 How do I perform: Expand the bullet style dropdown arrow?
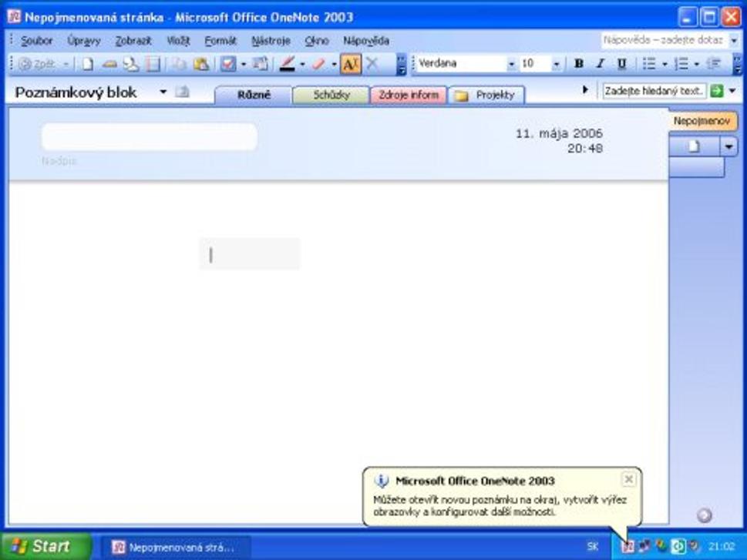point(665,64)
